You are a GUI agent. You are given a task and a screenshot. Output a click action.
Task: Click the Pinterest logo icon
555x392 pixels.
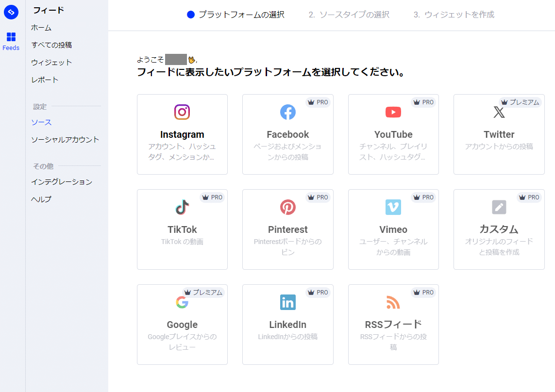(x=288, y=207)
